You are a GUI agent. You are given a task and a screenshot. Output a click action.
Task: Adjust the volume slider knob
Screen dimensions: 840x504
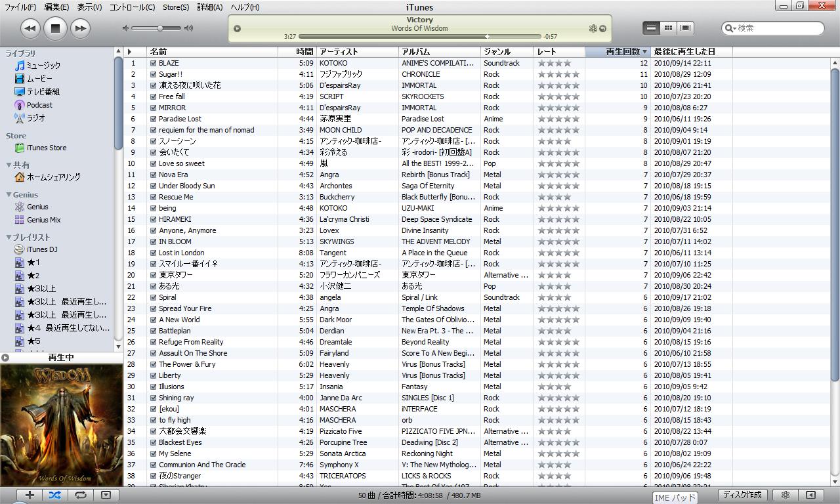(159, 28)
